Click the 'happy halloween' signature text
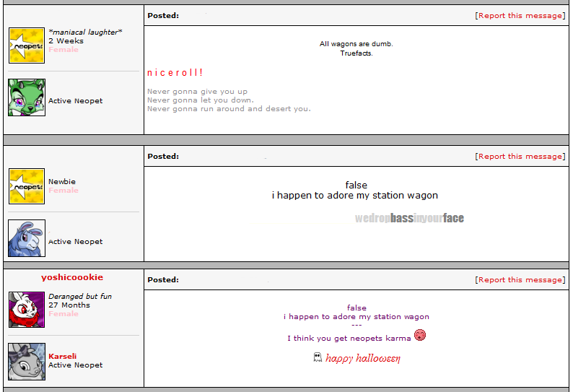This screenshot has height=392, width=573. tap(363, 358)
